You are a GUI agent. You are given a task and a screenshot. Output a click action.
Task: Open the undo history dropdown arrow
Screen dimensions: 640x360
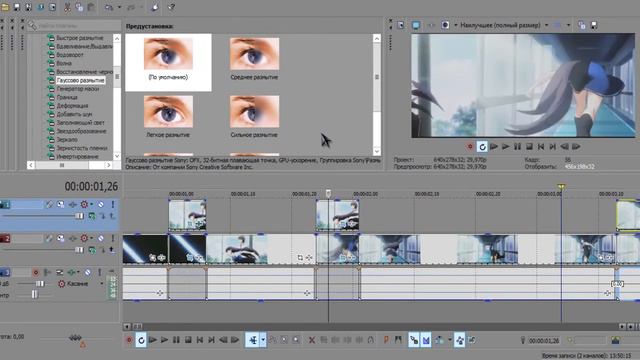point(120,7)
